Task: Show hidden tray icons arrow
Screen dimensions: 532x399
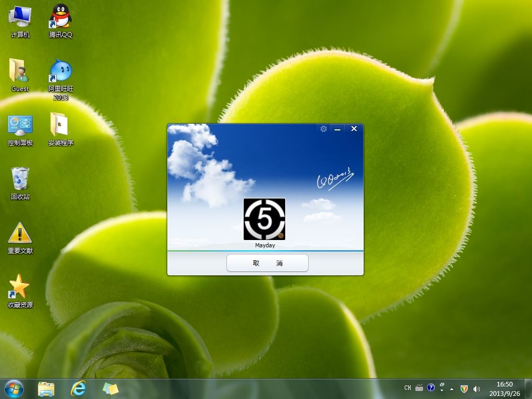Action: click(x=451, y=389)
